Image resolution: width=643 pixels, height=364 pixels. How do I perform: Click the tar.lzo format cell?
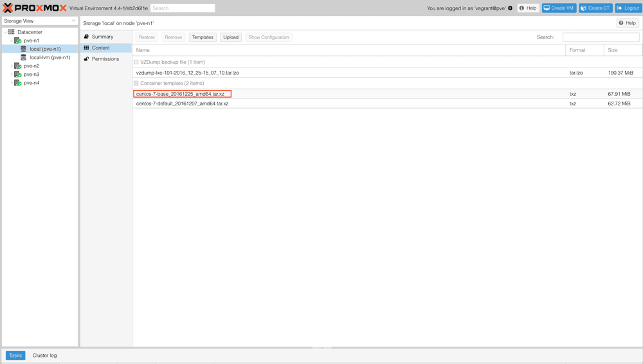(x=576, y=73)
